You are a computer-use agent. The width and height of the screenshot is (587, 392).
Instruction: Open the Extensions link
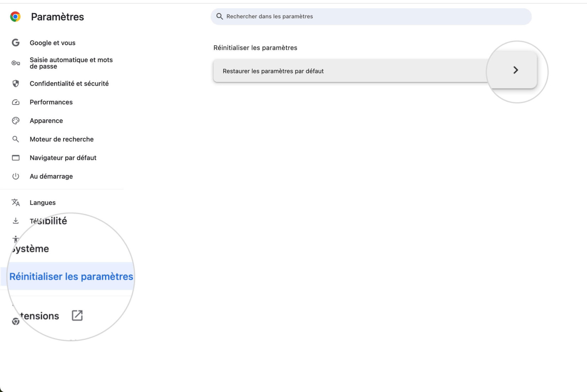[x=39, y=316]
